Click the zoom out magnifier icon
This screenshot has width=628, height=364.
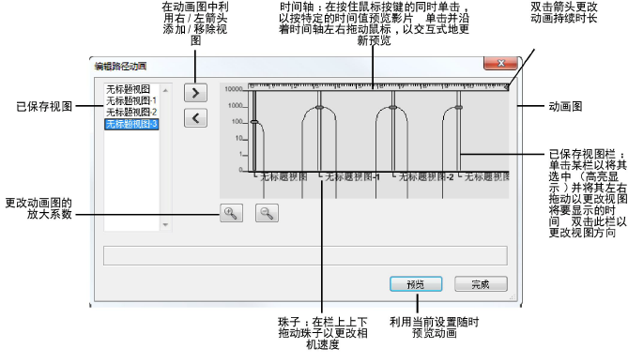pyautogui.click(x=267, y=213)
